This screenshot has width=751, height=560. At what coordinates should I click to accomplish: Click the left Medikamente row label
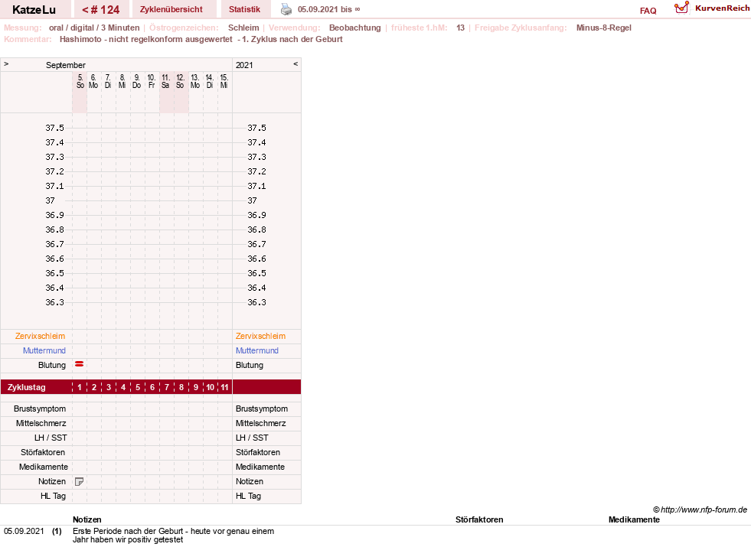(44, 467)
